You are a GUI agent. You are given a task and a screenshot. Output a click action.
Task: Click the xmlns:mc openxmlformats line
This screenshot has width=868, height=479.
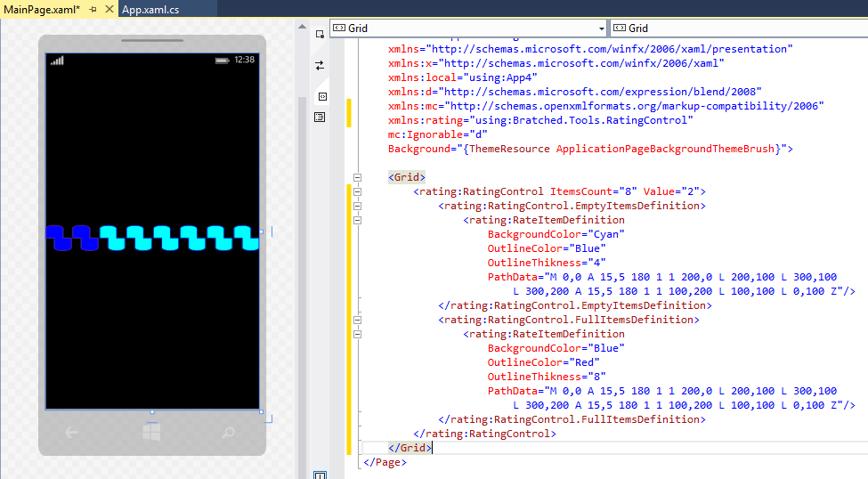click(x=605, y=106)
